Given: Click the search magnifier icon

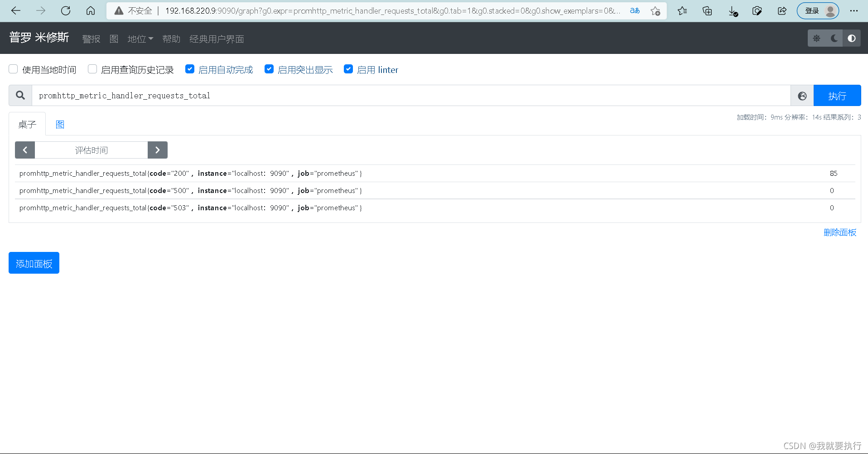Looking at the screenshot, I should (20, 96).
